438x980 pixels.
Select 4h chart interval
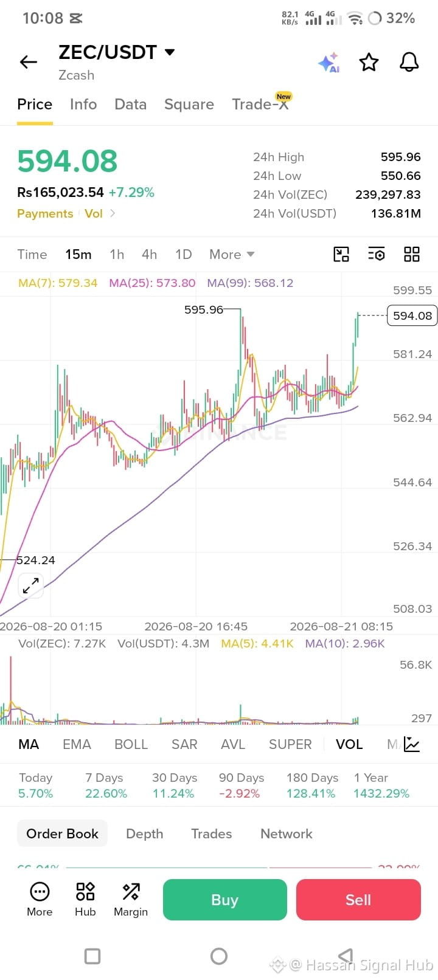[149, 254]
